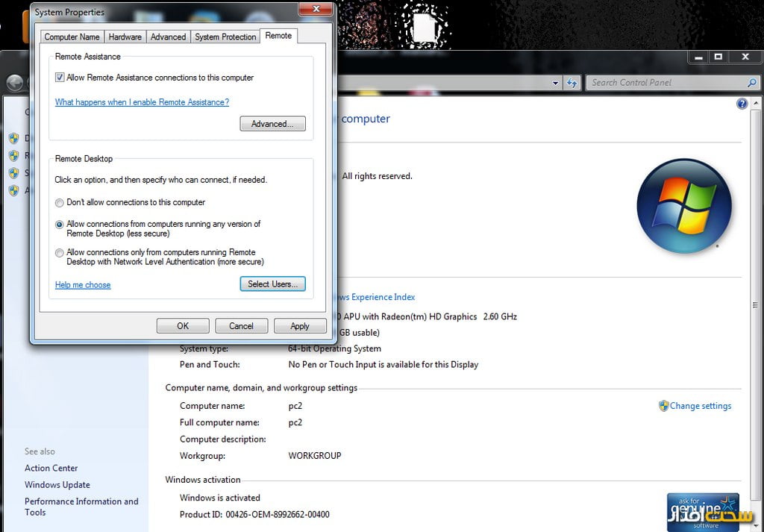This screenshot has width=764, height=532.
Task: Open the System Protection tab
Action: [x=225, y=37]
